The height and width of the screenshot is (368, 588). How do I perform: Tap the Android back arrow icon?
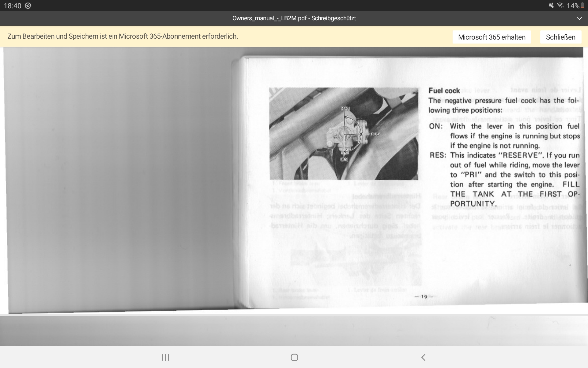click(423, 357)
